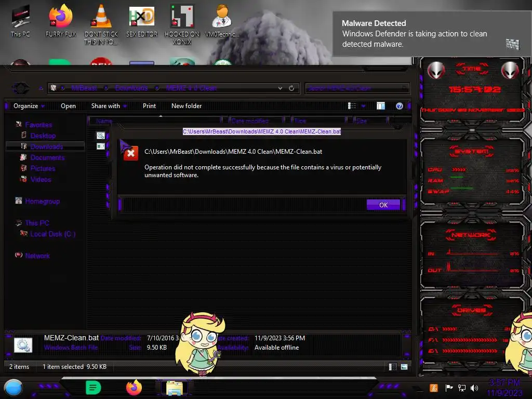The height and width of the screenshot is (399, 532).
Task: Click the Open toolbar command
Action: point(68,106)
